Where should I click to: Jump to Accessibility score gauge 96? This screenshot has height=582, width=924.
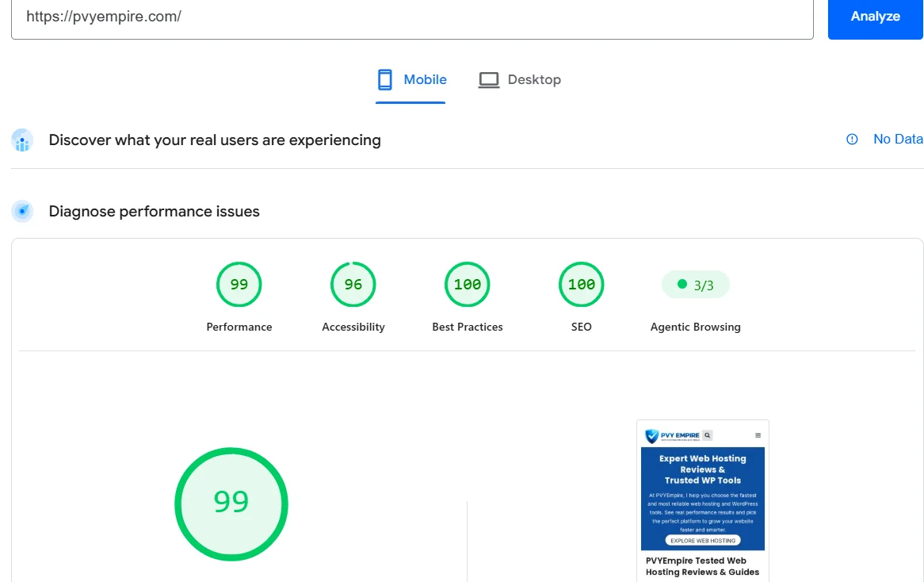click(x=353, y=284)
